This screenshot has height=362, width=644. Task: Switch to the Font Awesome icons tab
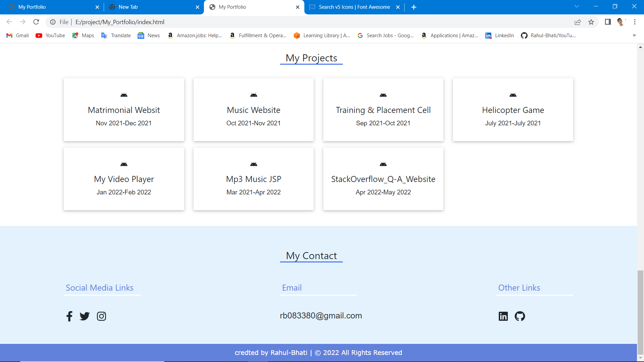pos(354,7)
